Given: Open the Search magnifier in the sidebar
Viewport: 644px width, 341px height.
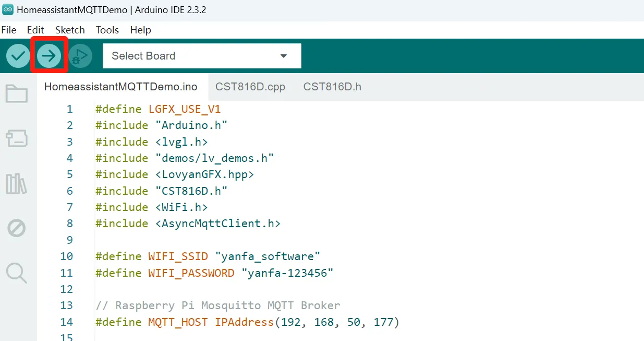Looking at the screenshot, I should coord(17,273).
